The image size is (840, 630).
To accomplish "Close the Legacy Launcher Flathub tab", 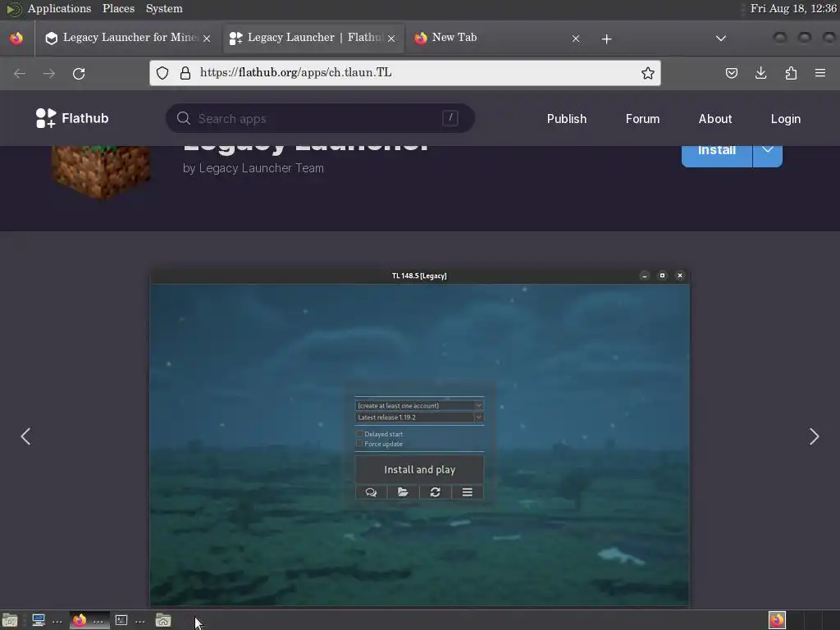I will coord(391,39).
